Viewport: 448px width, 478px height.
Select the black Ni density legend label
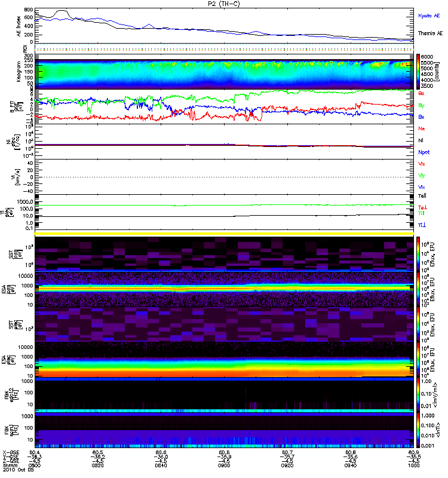click(x=421, y=140)
